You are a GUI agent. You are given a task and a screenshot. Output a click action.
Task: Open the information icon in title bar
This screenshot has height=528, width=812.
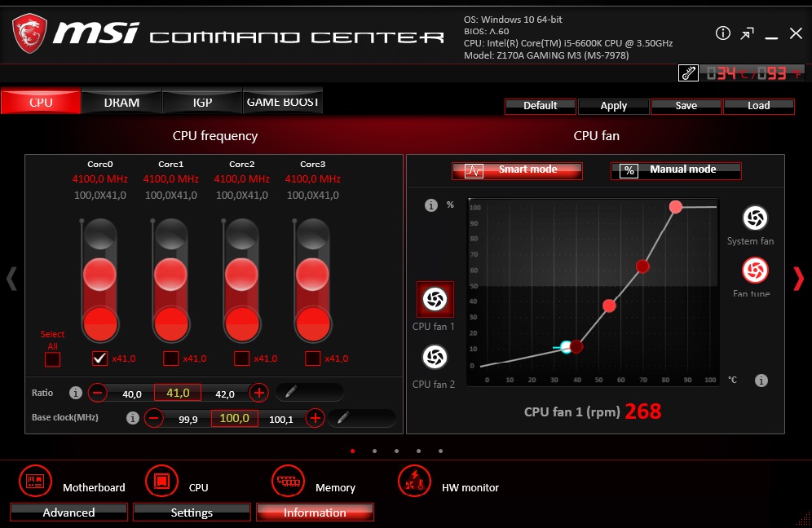tap(723, 33)
